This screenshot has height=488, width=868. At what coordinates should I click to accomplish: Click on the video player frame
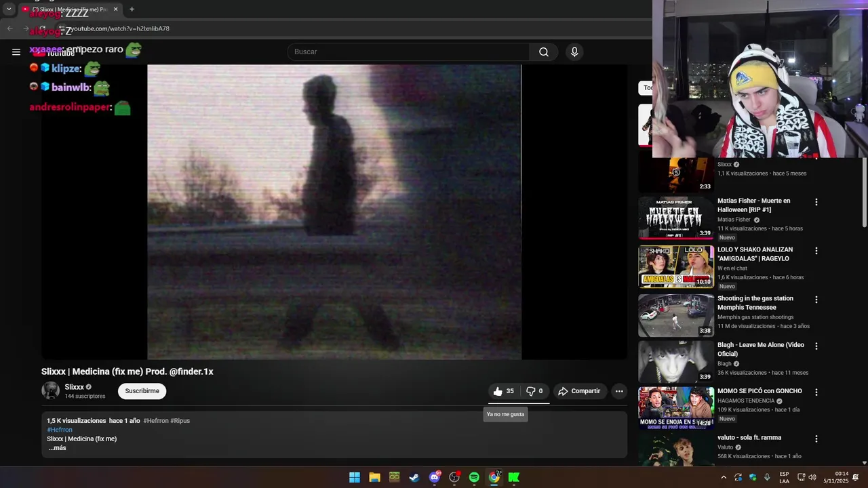(334, 211)
